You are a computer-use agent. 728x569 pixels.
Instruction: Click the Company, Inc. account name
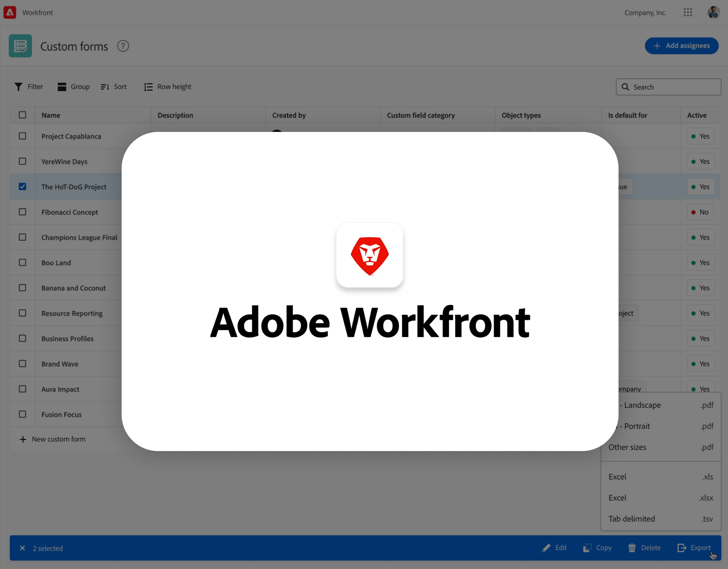pos(645,13)
